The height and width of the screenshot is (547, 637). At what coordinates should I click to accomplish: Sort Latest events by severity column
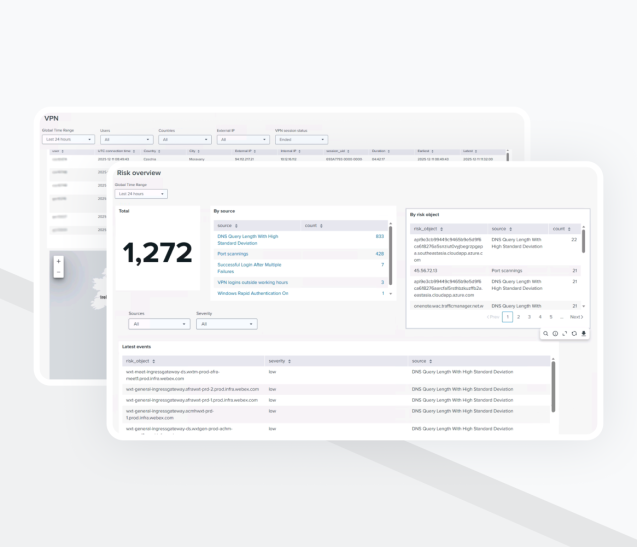pos(279,360)
